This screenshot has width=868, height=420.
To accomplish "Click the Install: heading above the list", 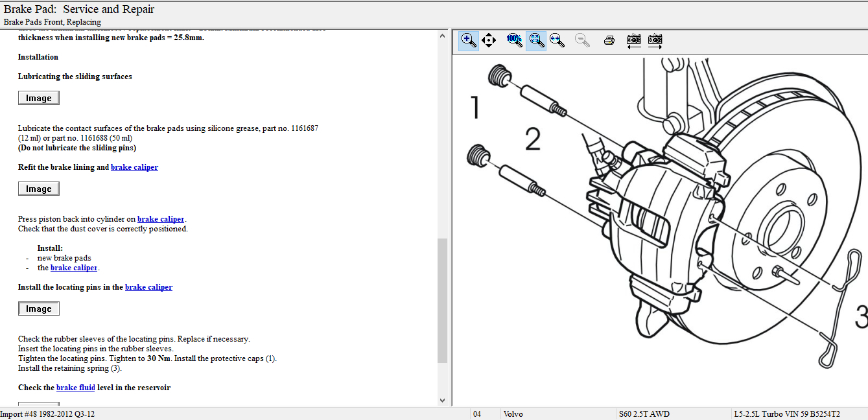I will (x=50, y=248).
